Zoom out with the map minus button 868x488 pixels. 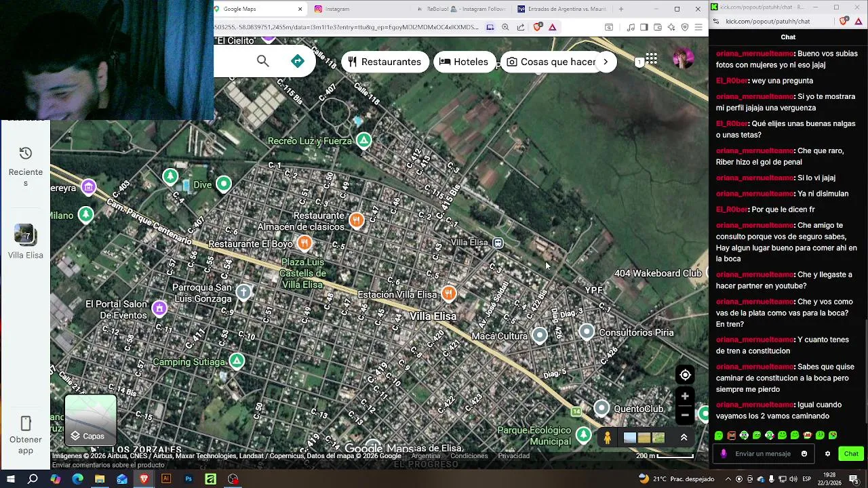pyautogui.click(x=685, y=415)
